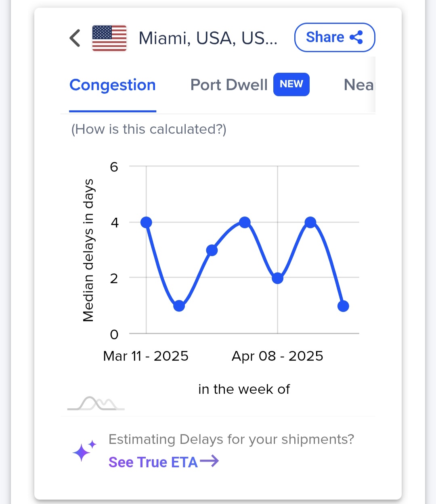Click the United States flag icon
Screen dimensions: 436x504
point(109,38)
